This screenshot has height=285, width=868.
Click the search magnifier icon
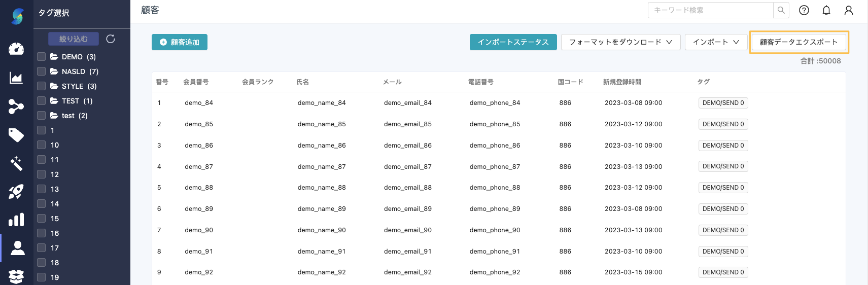click(781, 10)
